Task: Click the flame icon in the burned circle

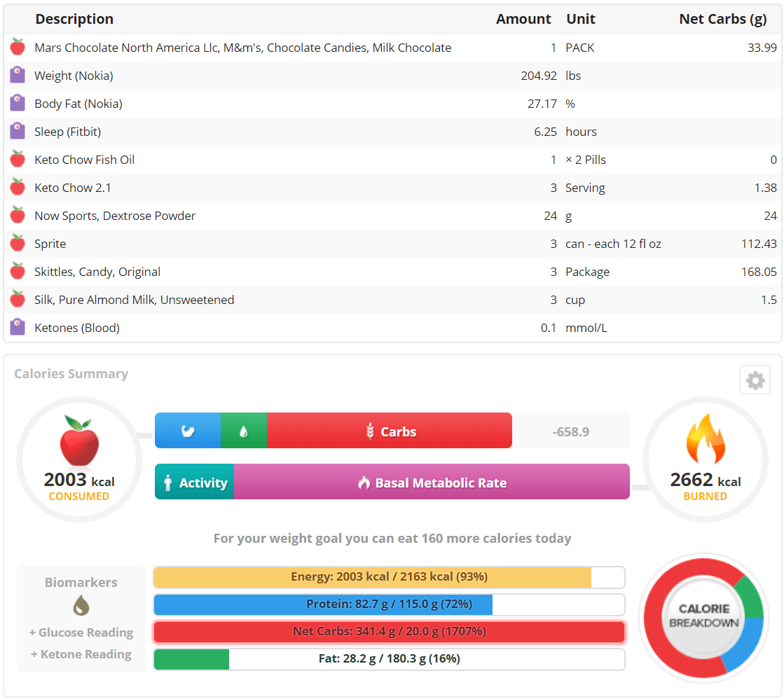Action: [706, 438]
